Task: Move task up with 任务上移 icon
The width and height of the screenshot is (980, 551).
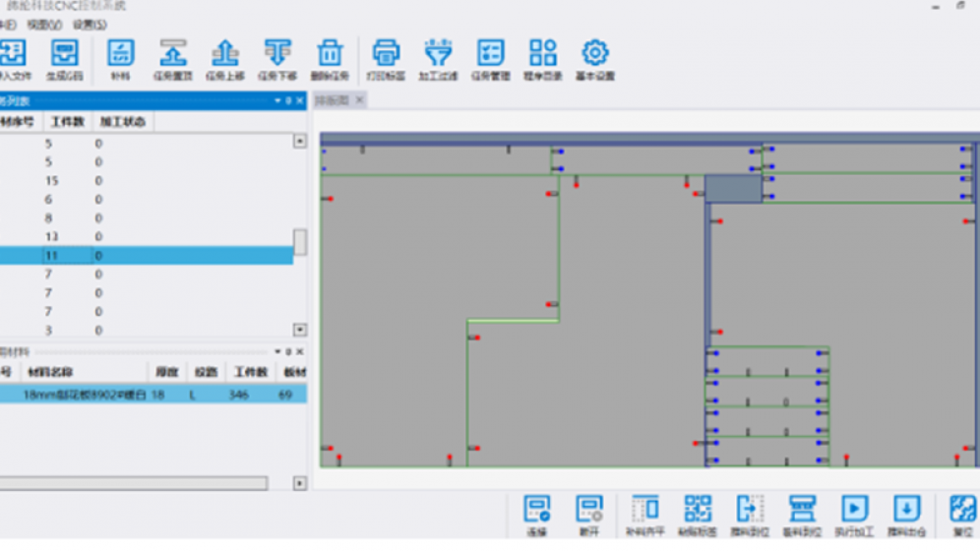Action: 225,57
